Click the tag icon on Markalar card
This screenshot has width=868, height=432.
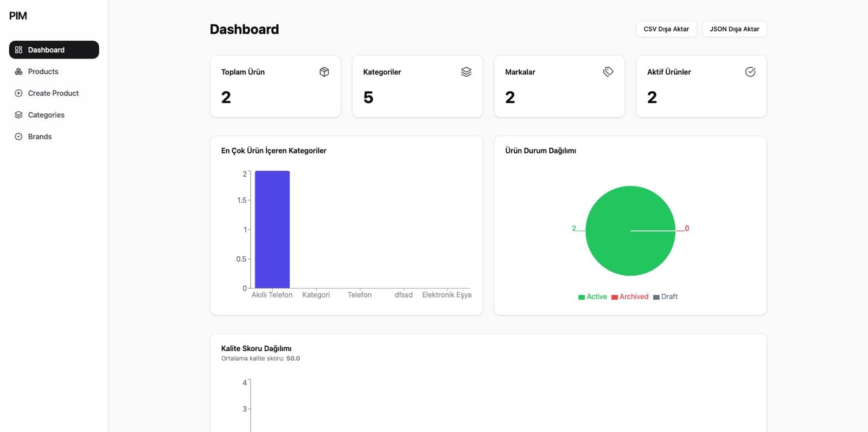(x=608, y=72)
